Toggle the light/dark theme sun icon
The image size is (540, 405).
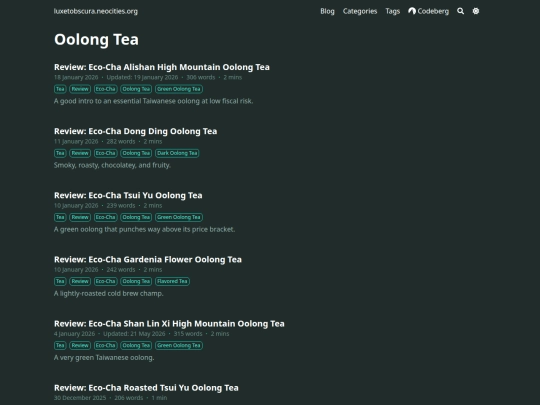tap(476, 11)
